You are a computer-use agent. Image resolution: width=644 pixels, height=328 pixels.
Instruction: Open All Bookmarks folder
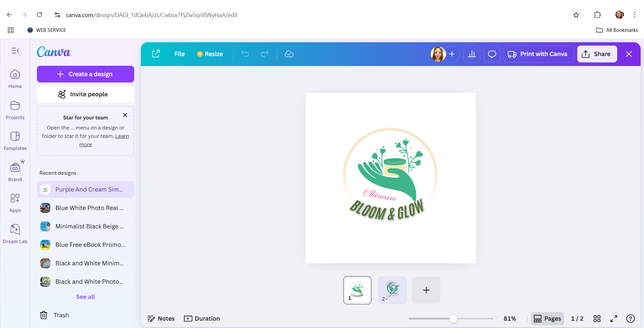click(617, 30)
